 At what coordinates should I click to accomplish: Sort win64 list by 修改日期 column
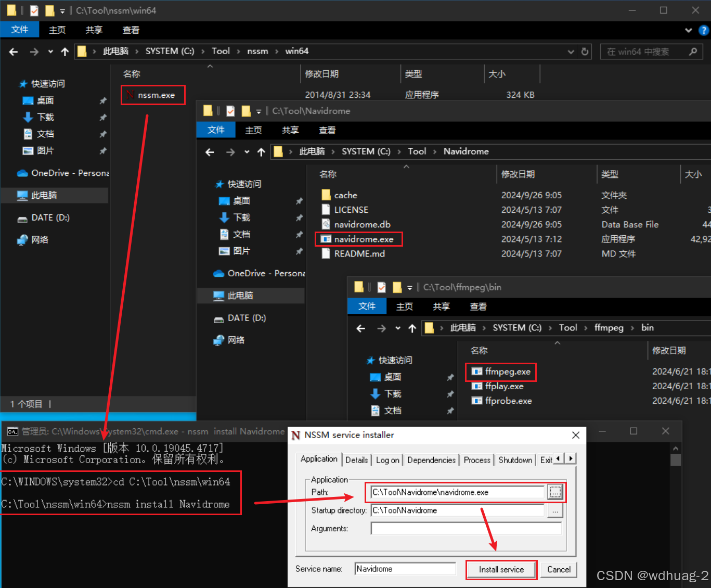[321, 74]
